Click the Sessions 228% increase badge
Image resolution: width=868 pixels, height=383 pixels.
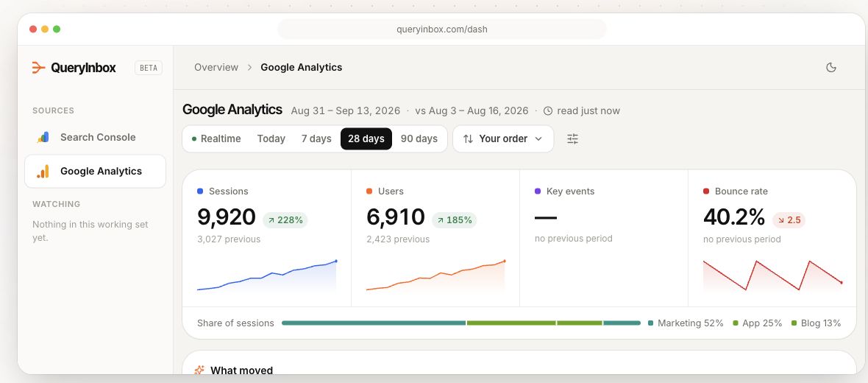pos(285,220)
